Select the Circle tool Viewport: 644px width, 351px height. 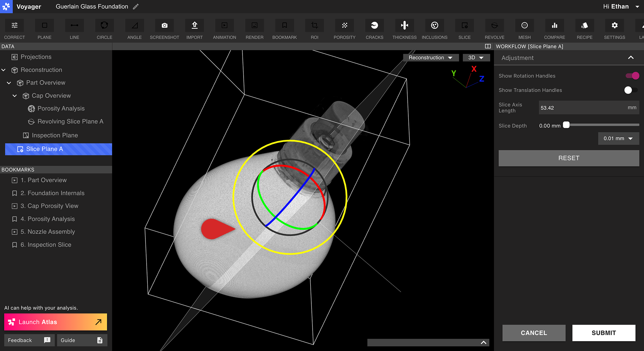pyautogui.click(x=105, y=30)
